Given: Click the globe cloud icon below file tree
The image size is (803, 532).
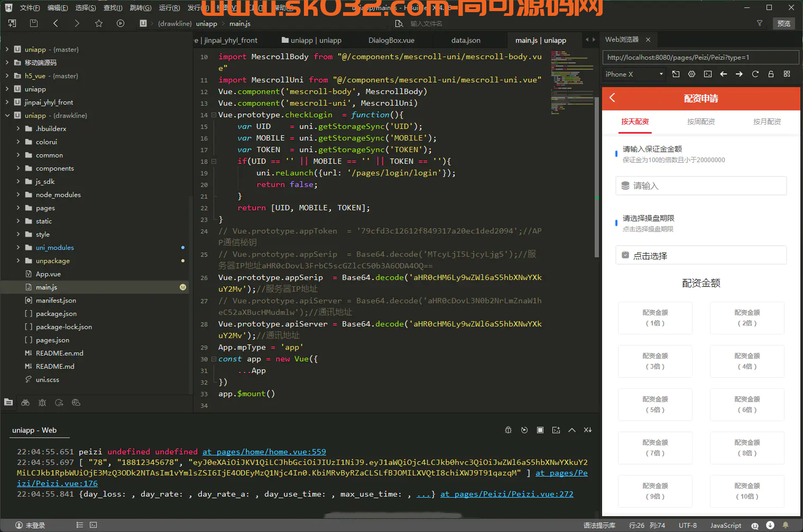Looking at the screenshot, I should tap(76, 403).
